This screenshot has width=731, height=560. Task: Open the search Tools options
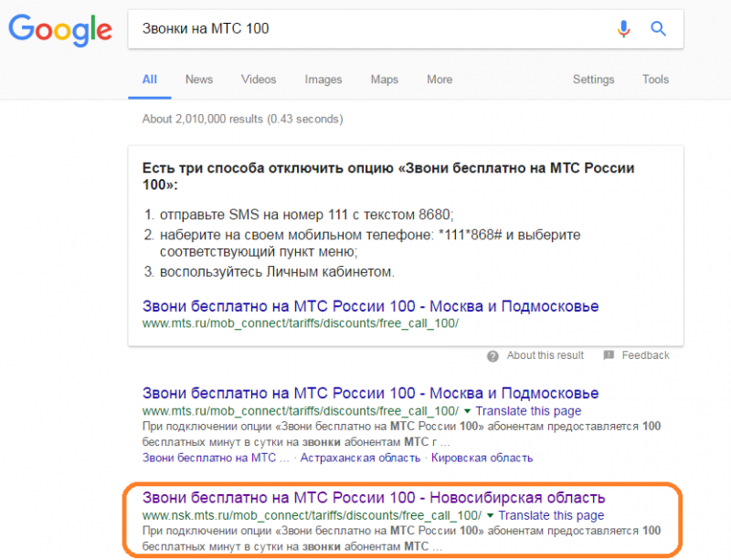(655, 79)
